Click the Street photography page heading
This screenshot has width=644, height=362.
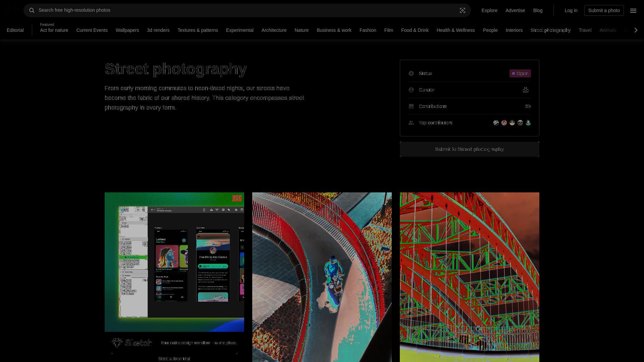[x=176, y=69]
